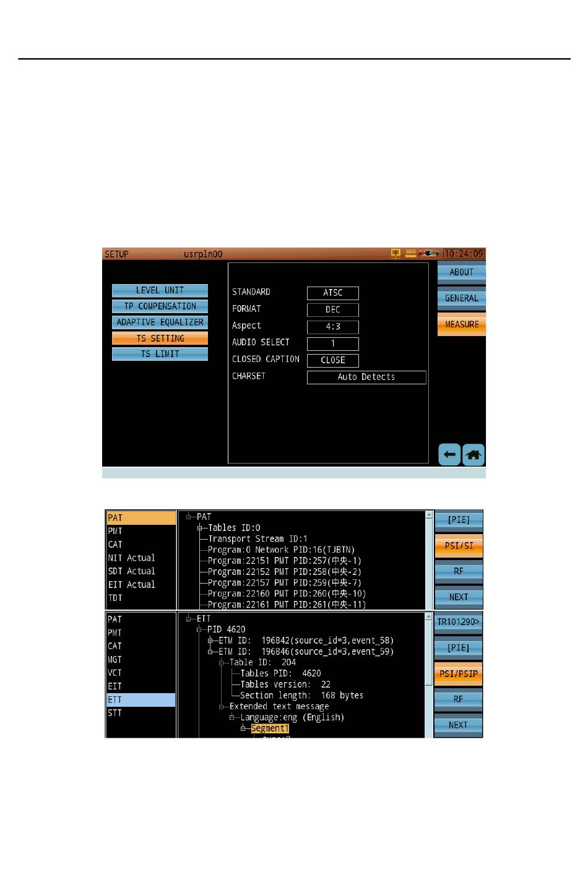Change the AUDIO SELECT value 1
This screenshot has height=872, width=588.
pyautogui.click(x=333, y=343)
